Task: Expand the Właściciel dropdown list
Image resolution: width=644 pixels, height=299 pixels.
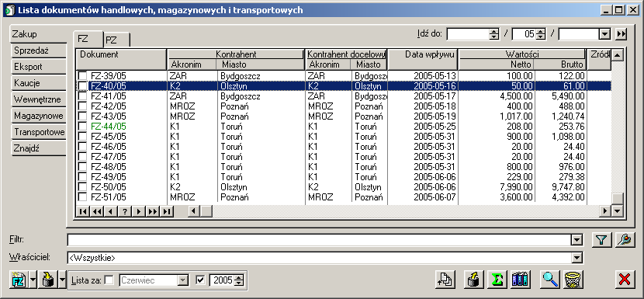Action: [577, 258]
